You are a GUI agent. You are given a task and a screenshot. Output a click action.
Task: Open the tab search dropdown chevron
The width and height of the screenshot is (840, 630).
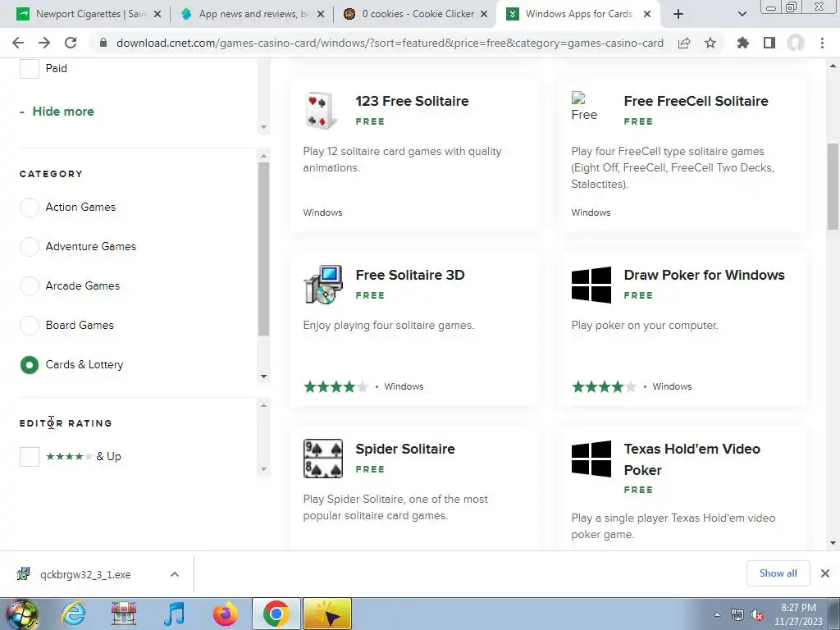coord(742,15)
